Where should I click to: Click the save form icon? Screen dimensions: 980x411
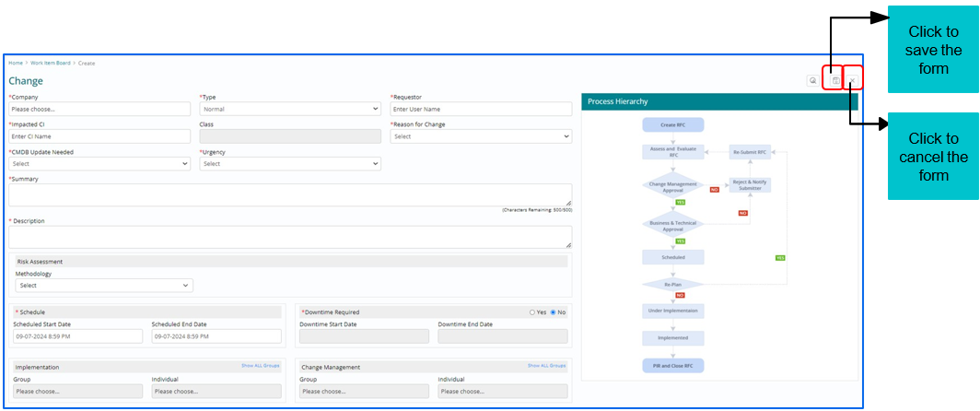[x=834, y=81]
